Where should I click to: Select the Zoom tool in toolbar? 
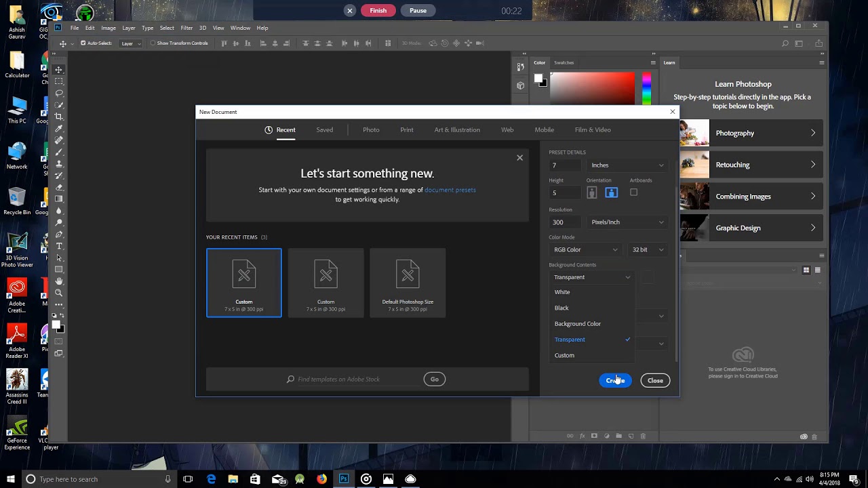coord(59,293)
